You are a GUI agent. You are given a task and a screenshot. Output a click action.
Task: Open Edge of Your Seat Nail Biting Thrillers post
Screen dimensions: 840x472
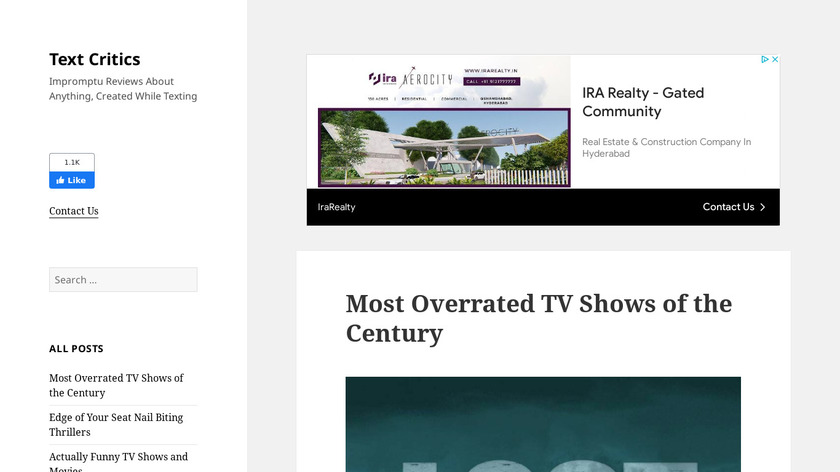pos(116,424)
